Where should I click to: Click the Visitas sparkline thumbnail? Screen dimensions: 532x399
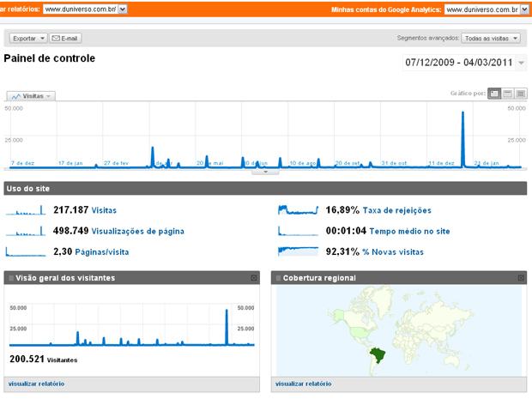click(26, 210)
